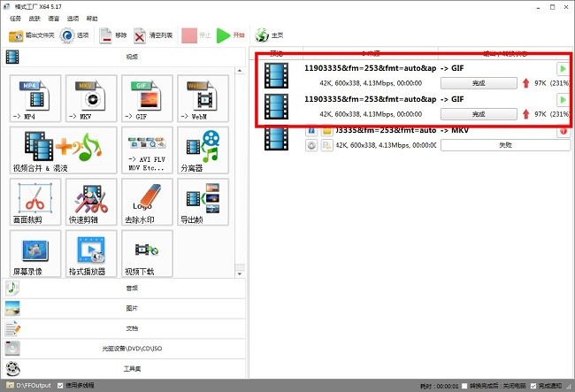Click the yellow folder icon on MKV task
Image resolution: width=575 pixels, height=392 pixels.
(x=327, y=131)
